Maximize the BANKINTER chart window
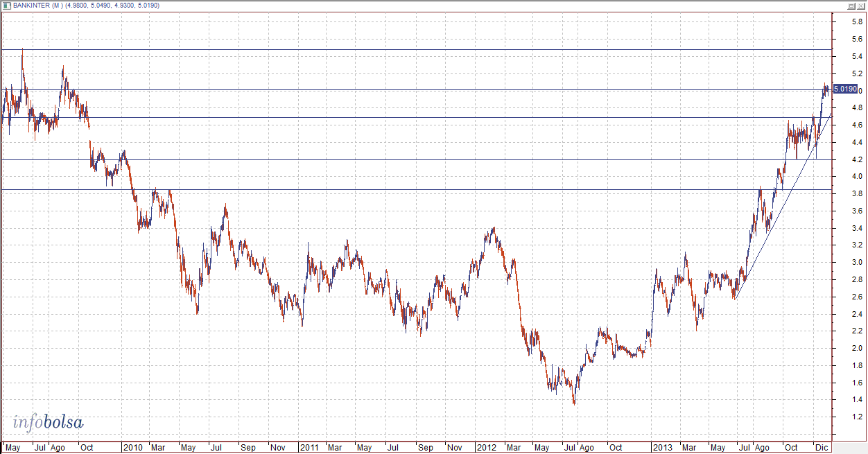The width and height of the screenshot is (868, 454). [851, 6]
